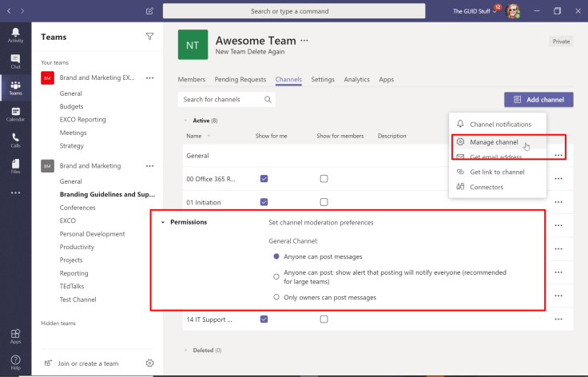This screenshot has height=377, width=588.
Task: Click the new chat compose icon
Action: [x=150, y=11]
